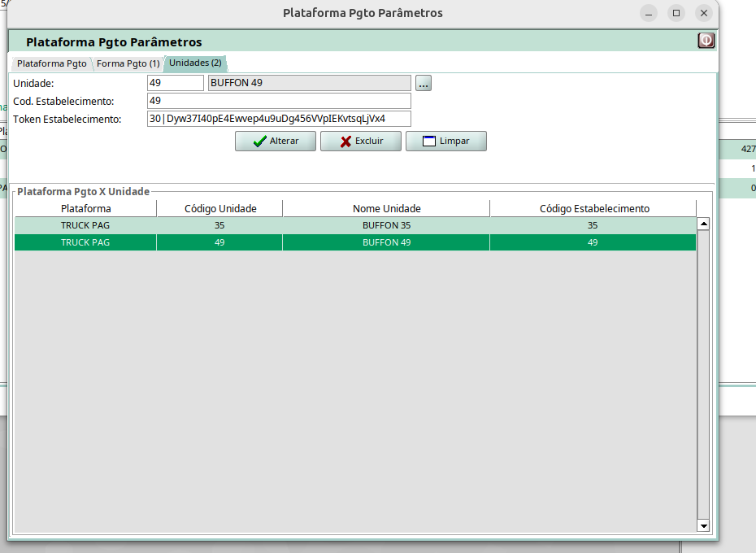Select the Unidades (2) tab

pos(195,63)
